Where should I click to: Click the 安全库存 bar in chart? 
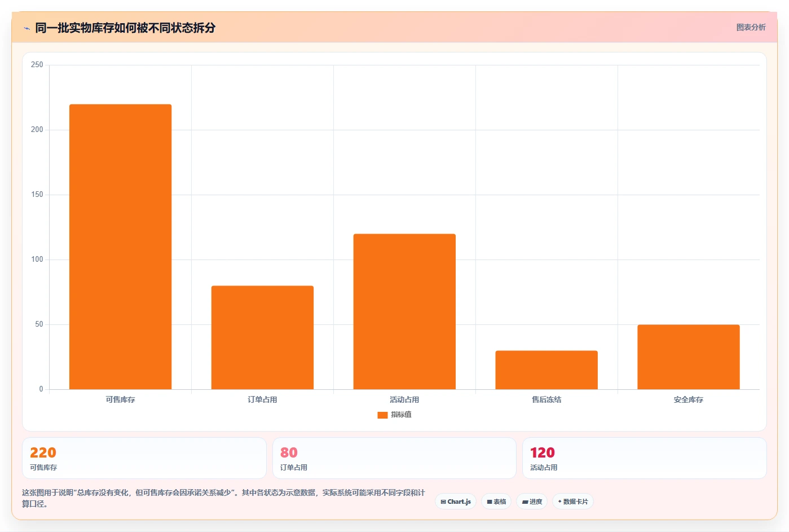tap(689, 357)
